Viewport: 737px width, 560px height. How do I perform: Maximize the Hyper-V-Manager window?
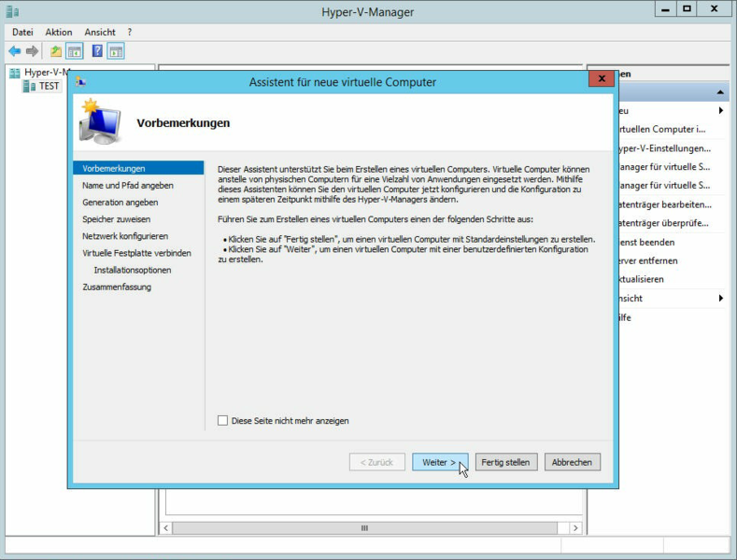pos(687,9)
